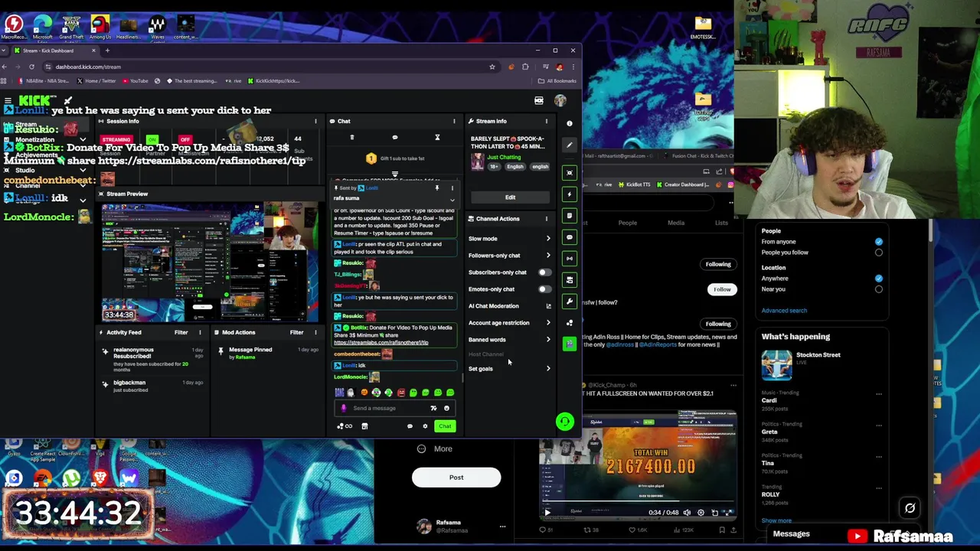
Task: Switch to People tab in Twitter search
Action: (x=627, y=223)
